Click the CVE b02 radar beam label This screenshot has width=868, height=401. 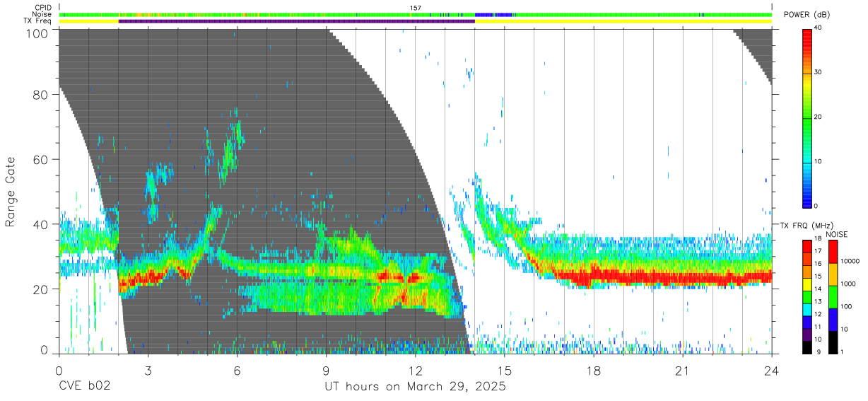[83, 387]
